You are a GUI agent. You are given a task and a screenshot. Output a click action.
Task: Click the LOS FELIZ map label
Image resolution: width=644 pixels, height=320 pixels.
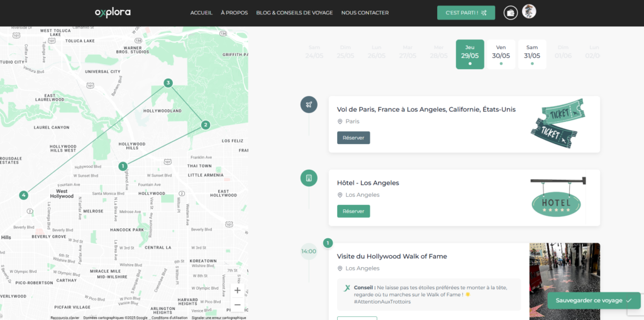pyautogui.click(x=233, y=140)
